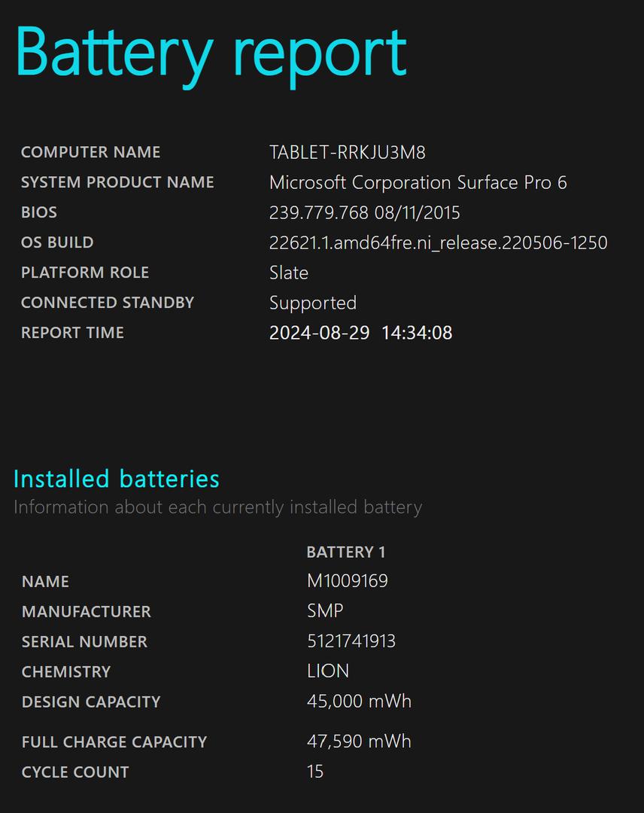Click the full charge capacity 47,590 mWh
The width and height of the screenshot is (644, 813).
(x=359, y=741)
